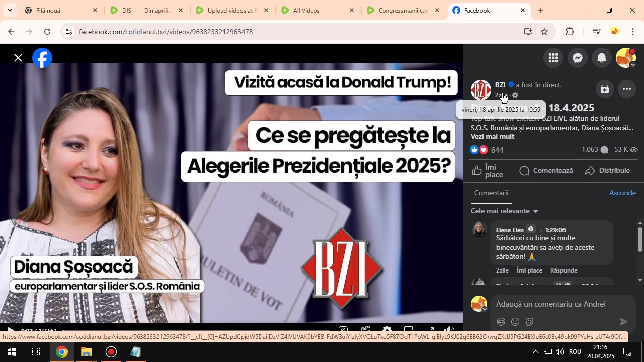Image resolution: width=644 pixels, height=362 pixels.
Task: Hide the comments with 'Ascunde'
Action: pyautogui.click(x=622, y=193)
